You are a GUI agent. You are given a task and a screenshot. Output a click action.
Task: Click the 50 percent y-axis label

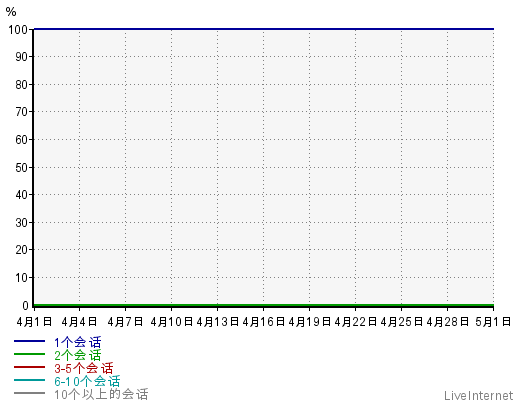pos(21,168)
